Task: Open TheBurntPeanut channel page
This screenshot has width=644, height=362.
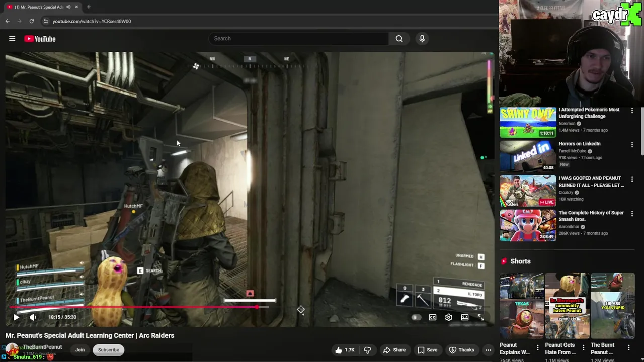Action: [42, 347]
